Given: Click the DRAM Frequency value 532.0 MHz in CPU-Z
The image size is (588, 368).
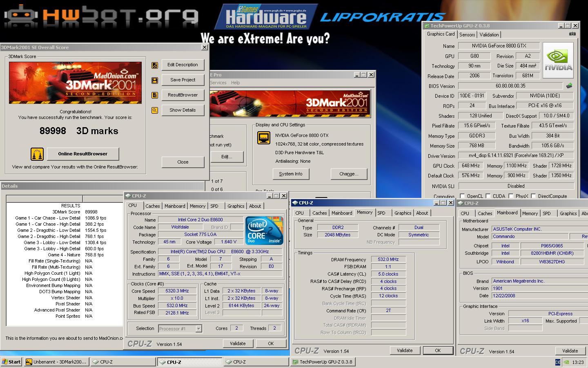Looking at the screenshot, I should pos(388,260).
